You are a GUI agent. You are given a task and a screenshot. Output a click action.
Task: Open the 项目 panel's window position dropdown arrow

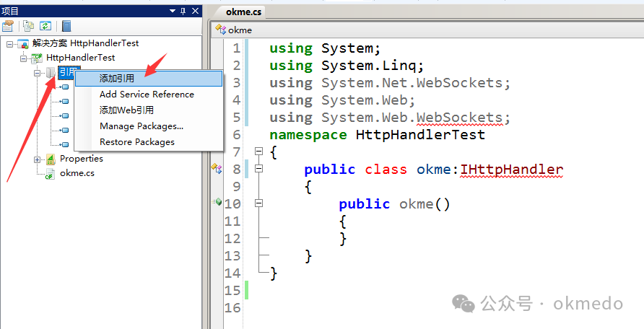(173, 12)
